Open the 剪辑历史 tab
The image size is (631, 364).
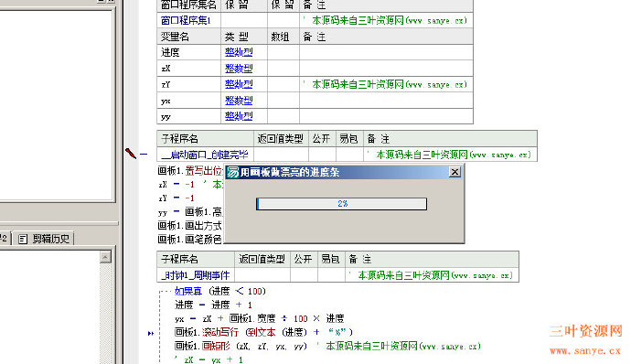44,239
